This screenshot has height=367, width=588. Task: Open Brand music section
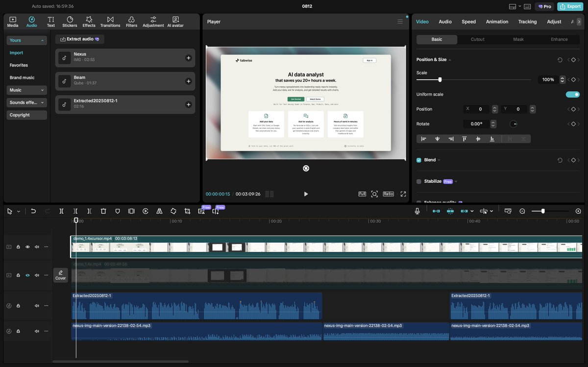click(22, 77)
